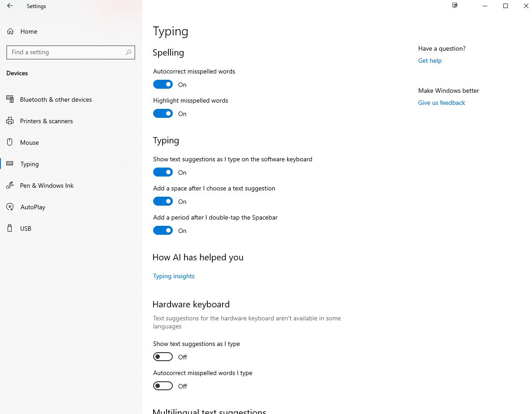
Task: Open the AutoPlay icon in sidebar
Action: coord(10,207)
